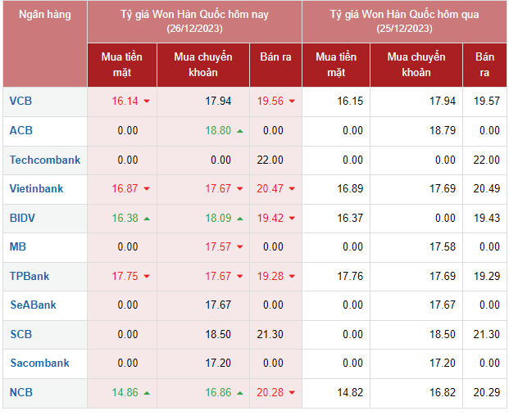
Task: Click the red down arrow beside NCB 20.28
Action: coord(291,393)
